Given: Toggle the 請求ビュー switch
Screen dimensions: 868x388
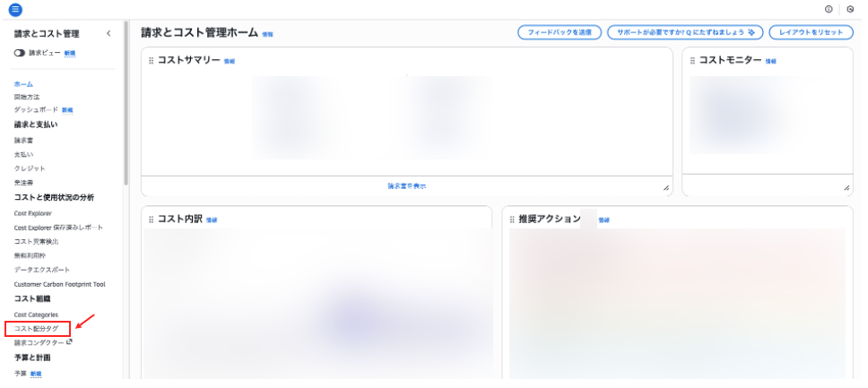Looking at the screenshot, I should coord(20,53).
